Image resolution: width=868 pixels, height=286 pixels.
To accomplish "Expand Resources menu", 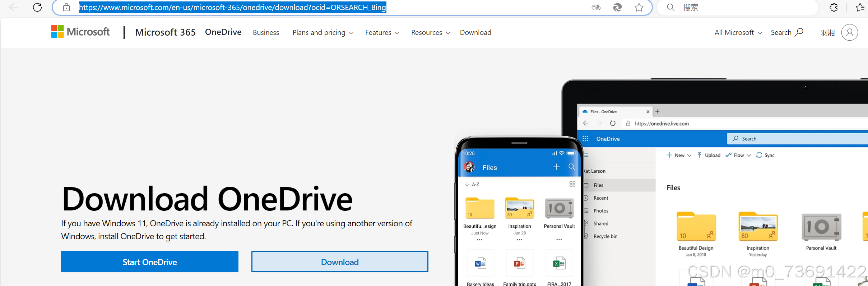I will point(431,32).
